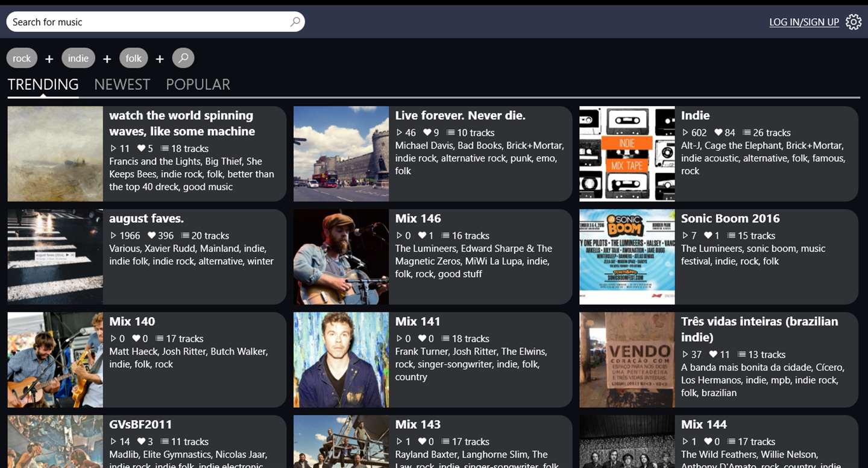
Task: Switch to the NEWEST tab
Action: 122,84
